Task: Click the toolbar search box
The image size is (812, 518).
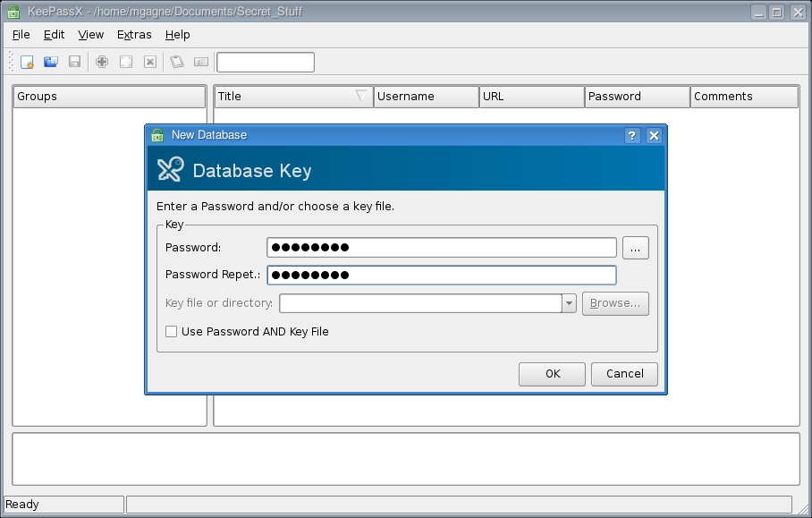Action: point(266,62)
